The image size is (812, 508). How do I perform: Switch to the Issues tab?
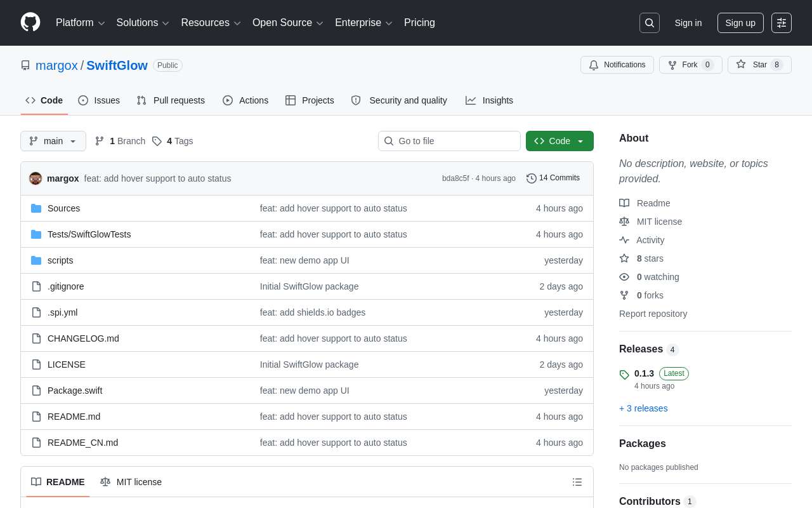coord(99,100)
